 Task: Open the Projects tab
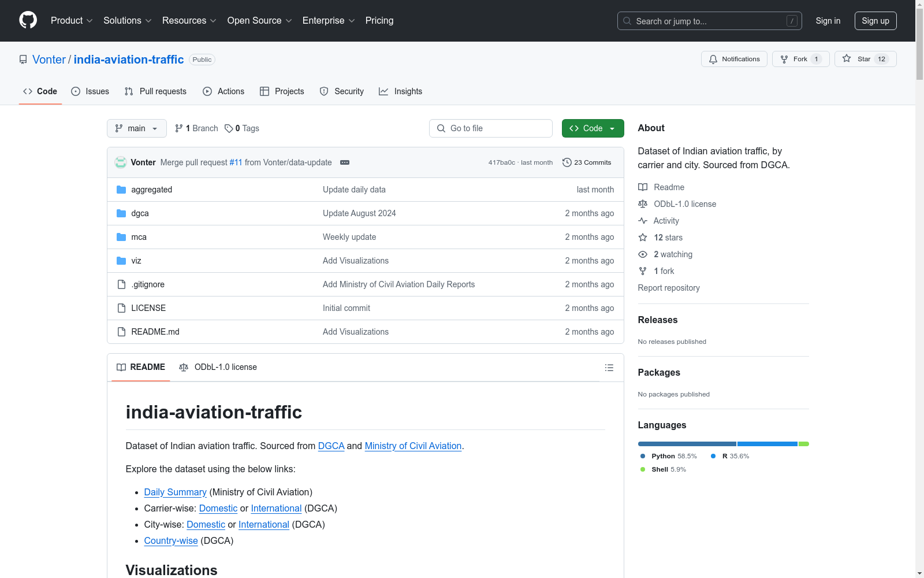(282, 91)
